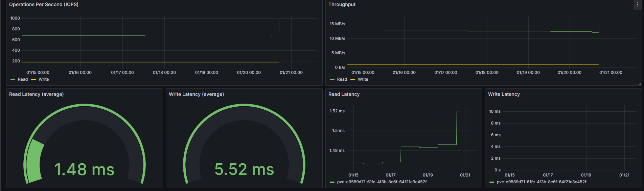Click 15 MB/s label on Throughput axis
Screen dimensions: 644x191
338,24
